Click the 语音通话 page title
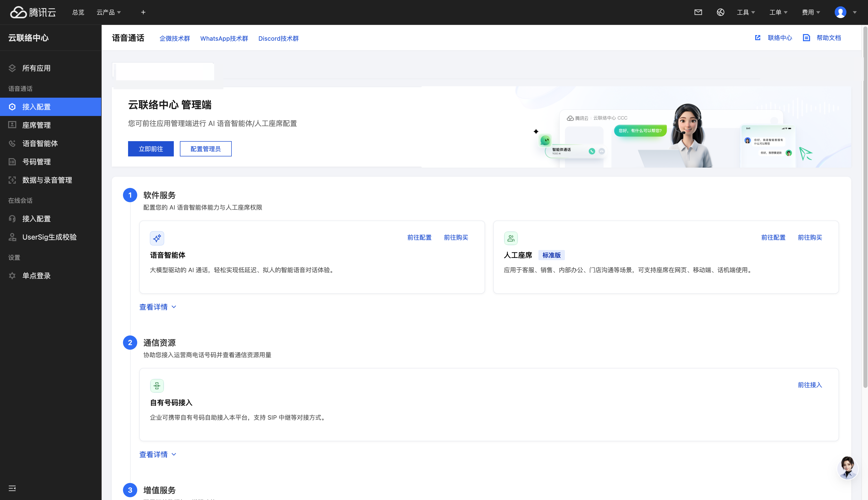 pos(128,38)
